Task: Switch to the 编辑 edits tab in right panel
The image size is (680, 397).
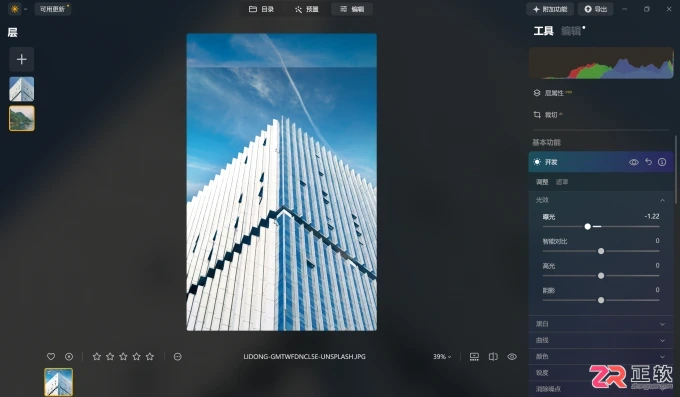Action: pos(571,31)
